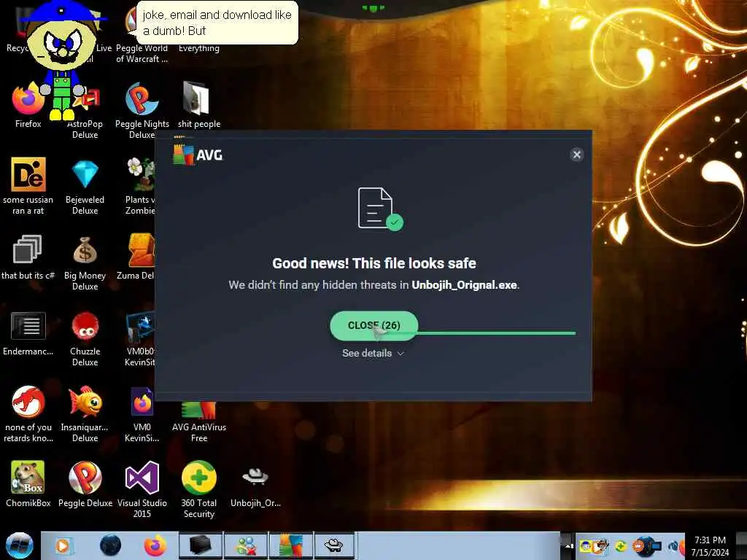Click the green CLOSE (26) button

[x=374, y=326]
